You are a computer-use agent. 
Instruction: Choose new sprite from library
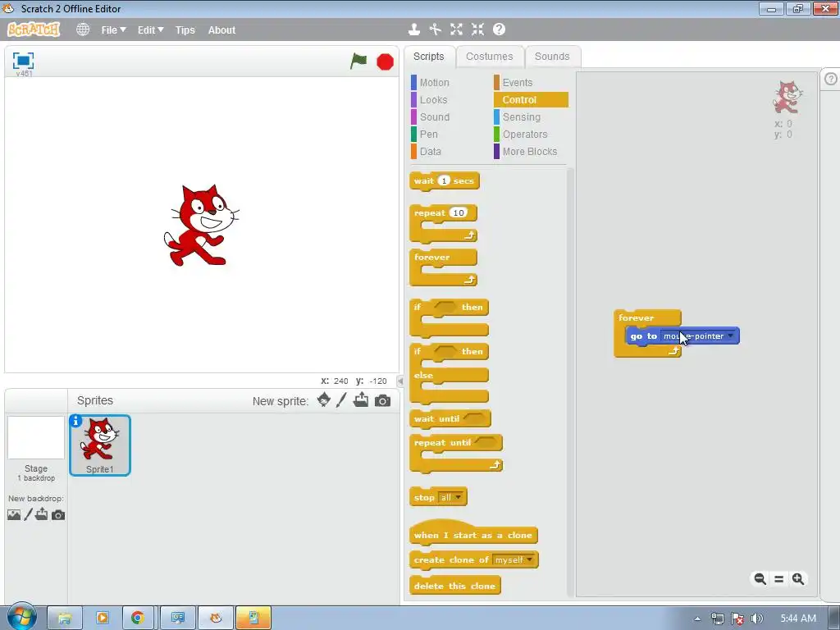323,399
